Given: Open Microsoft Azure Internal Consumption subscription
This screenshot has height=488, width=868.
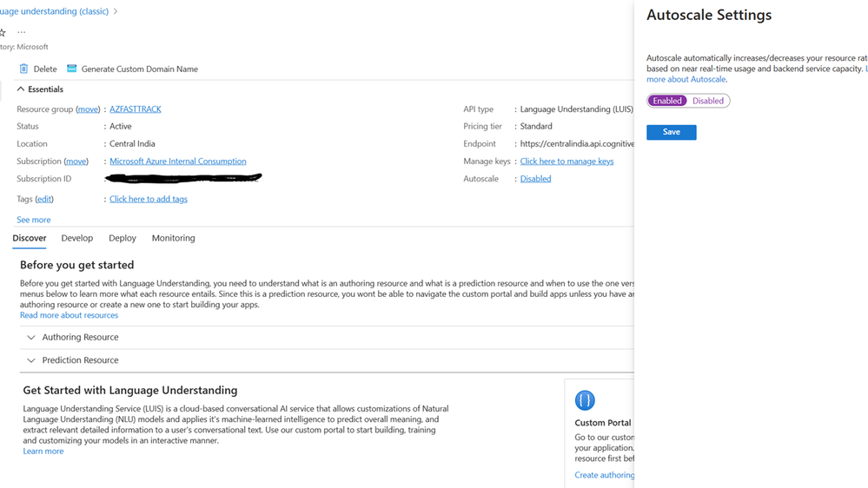Looking at the screenshot, I should tap(178, 161).
